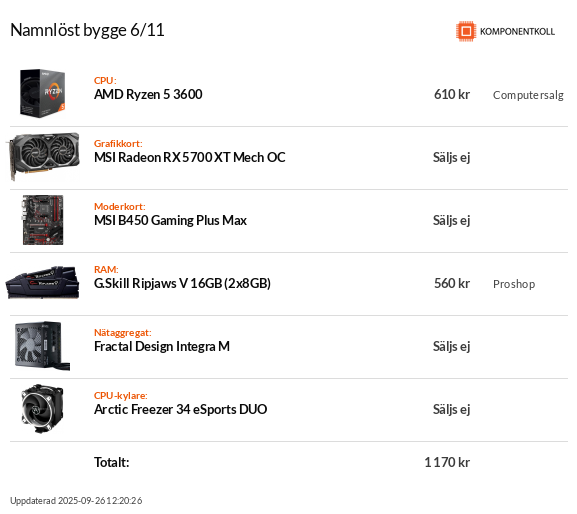Visit the Proshop store link

pos(514,284)
